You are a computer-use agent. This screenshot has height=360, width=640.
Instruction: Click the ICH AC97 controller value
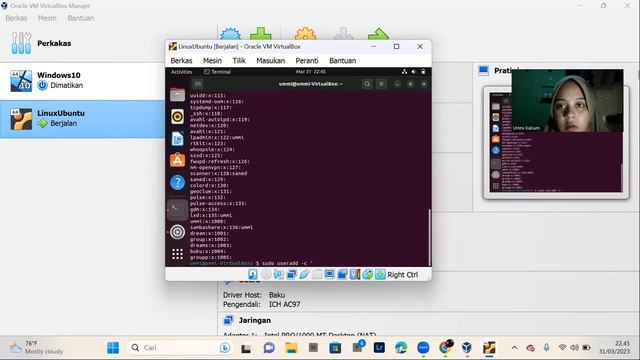(284, 304)
